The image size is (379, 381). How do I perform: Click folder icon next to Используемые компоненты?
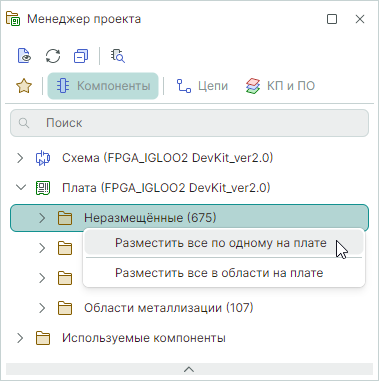43,338
